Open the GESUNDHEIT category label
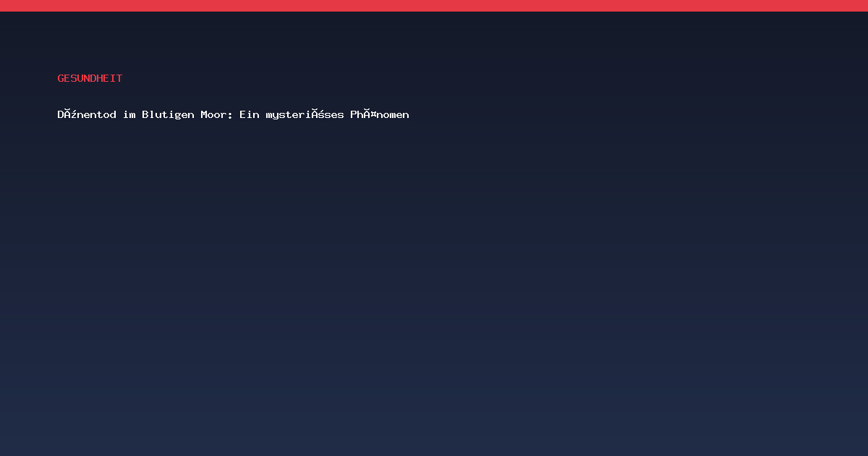 pyautogui.click(x=90, y=78)
